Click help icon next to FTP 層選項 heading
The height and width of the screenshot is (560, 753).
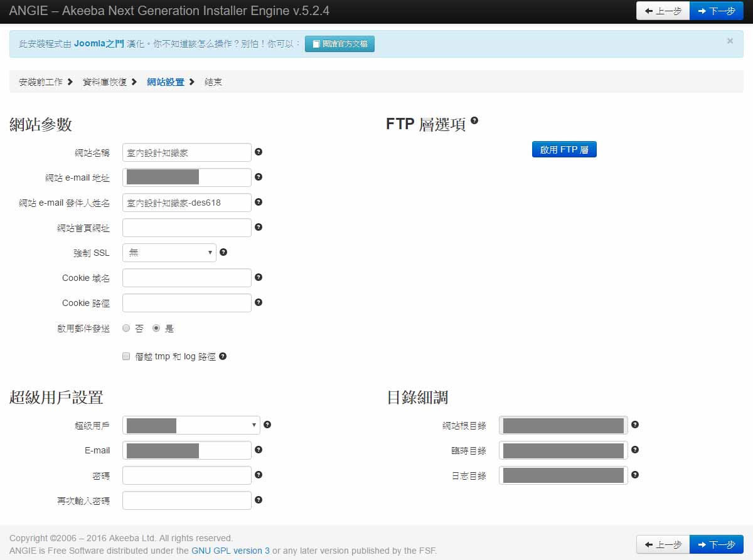click(x=474, y=120)
